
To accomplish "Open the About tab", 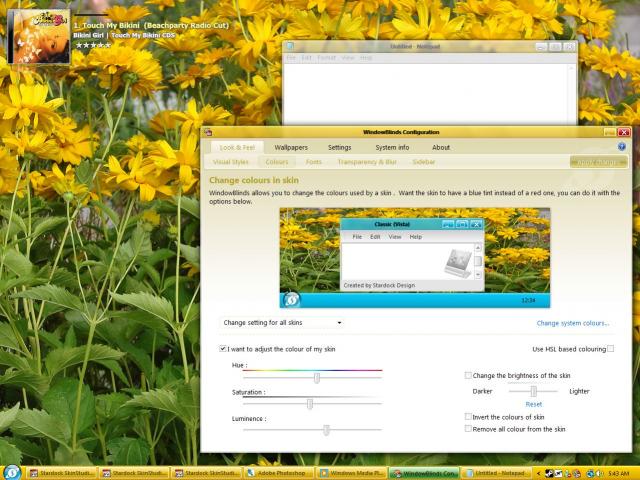I will [441, 147].
